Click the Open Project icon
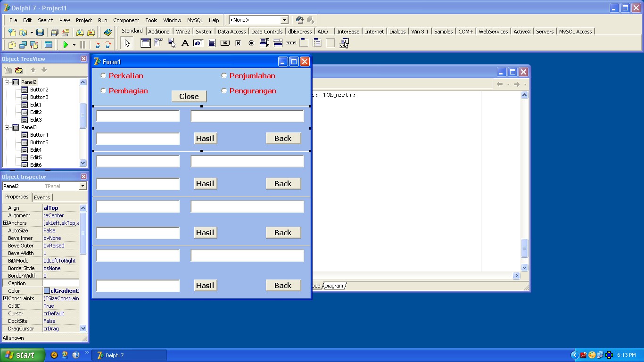This screenshot has height=362, width=644. (x=66, y=33)
